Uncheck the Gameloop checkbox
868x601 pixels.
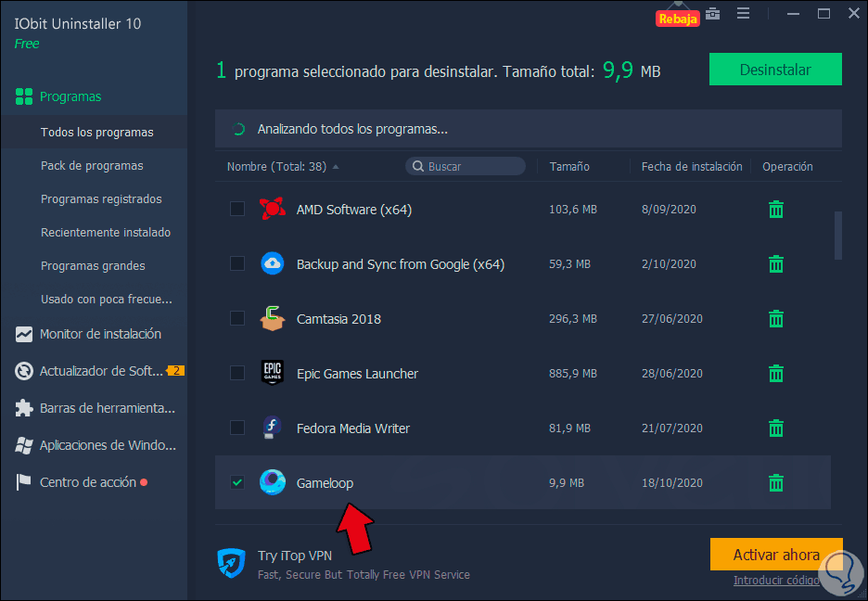(x=236, y=482)
